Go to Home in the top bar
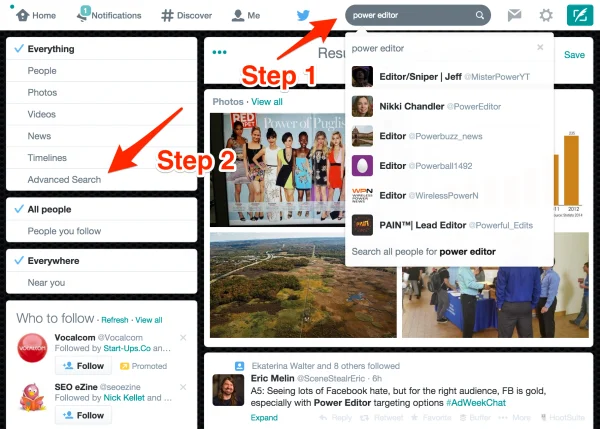The image size is (600, 429). [x=36, y=15]
